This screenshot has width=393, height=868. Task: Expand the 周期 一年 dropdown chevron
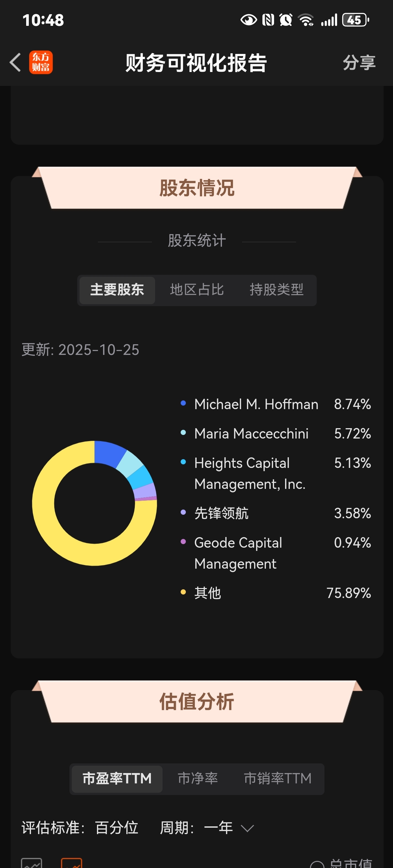(x=247, y=828)
